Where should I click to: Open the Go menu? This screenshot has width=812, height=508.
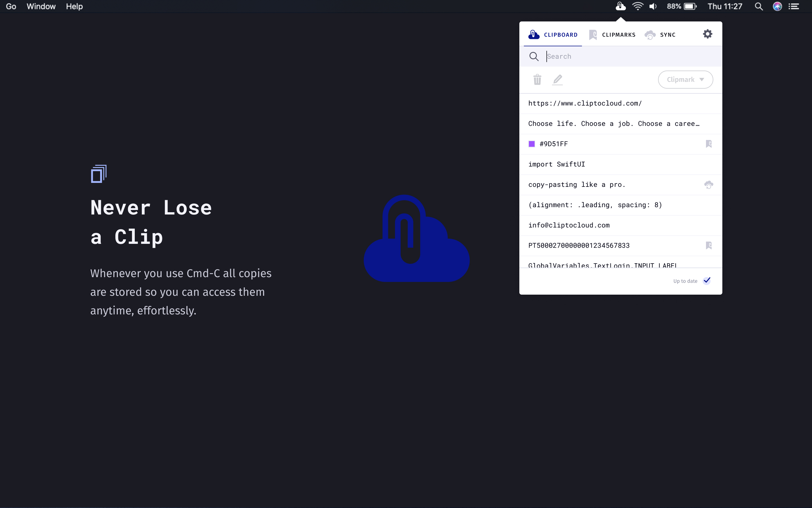pyautogui.click(x=11, y=6)
